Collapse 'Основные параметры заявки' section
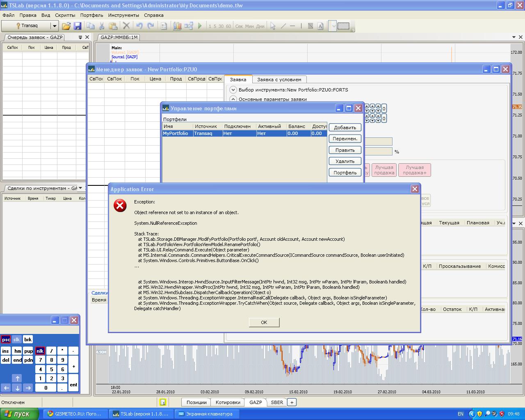Image resolution: width=525 pixels, height=420 pixels. 233,99
